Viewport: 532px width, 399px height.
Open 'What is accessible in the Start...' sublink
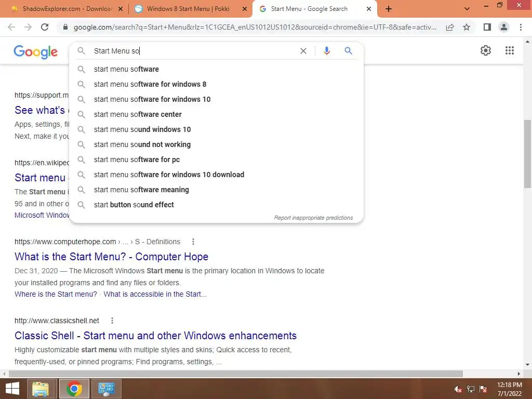tap(155, 294)
